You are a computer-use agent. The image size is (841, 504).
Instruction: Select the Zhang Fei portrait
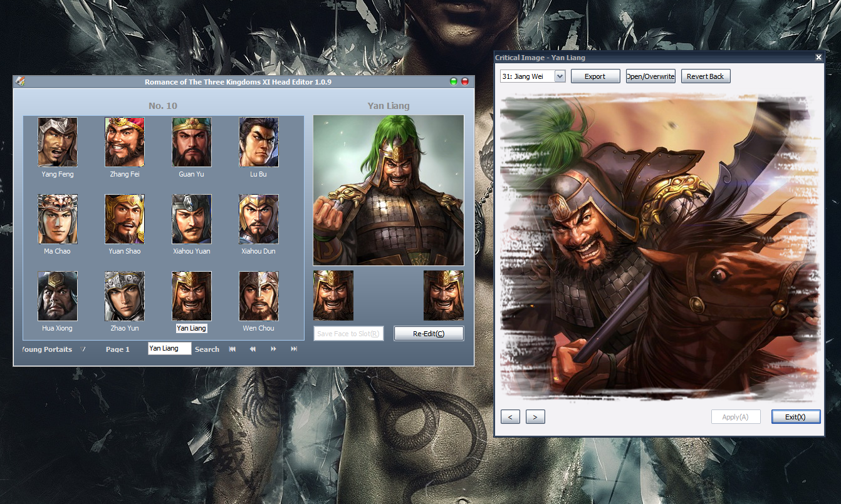pos(125,141)
